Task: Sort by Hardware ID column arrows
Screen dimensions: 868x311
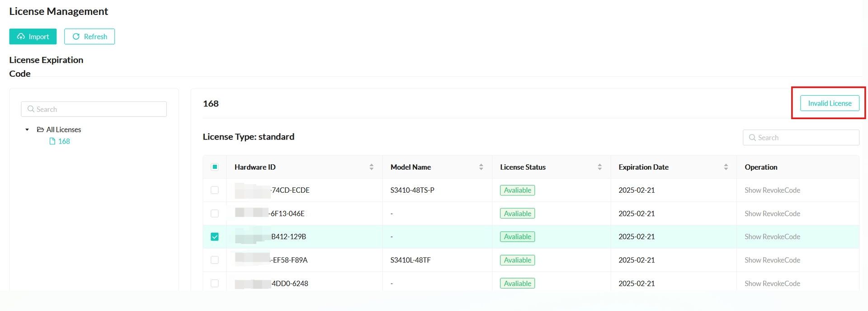Action: pyautogui.click(x=371, y=167)
